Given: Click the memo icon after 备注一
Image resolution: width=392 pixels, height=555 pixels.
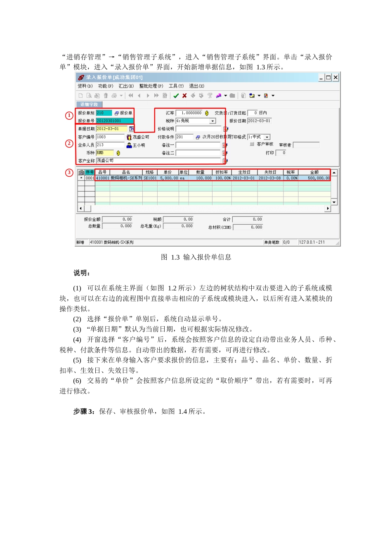Looking at the screenshot, I should tap(225, 145).
